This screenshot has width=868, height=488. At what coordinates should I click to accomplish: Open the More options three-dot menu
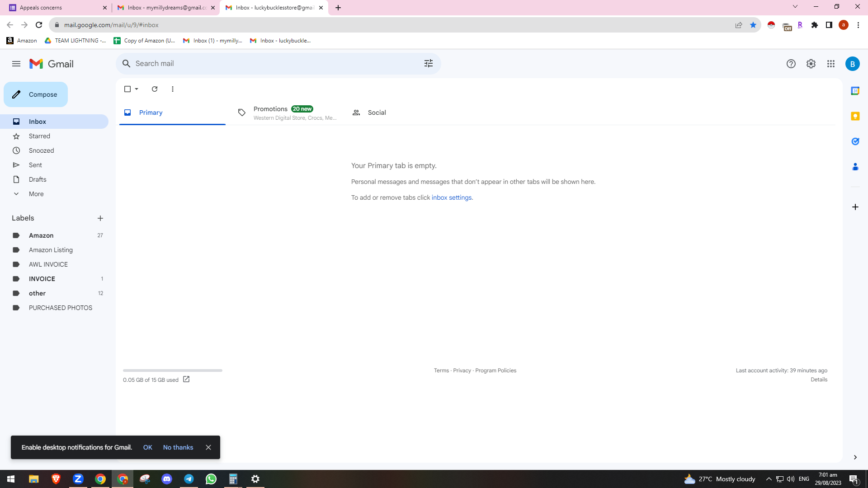coord(173,89)
